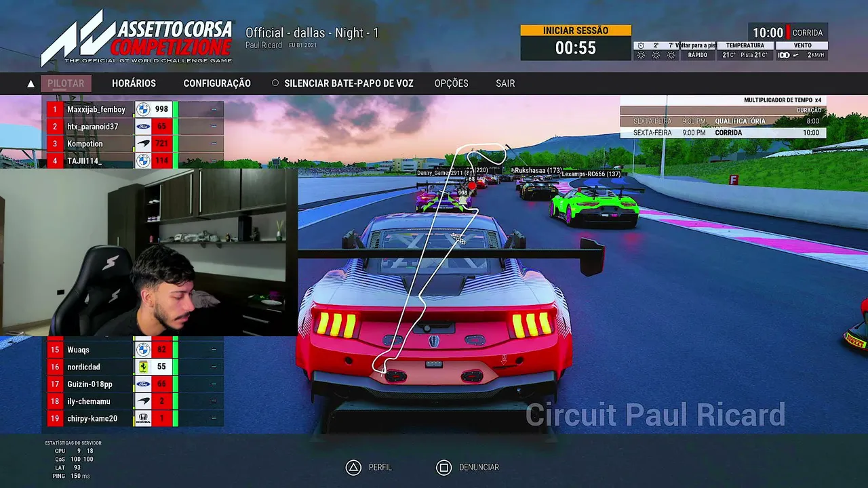Click the sun icon under 2' forecast
Screen dimensions: 868x488
pos(656,55)
